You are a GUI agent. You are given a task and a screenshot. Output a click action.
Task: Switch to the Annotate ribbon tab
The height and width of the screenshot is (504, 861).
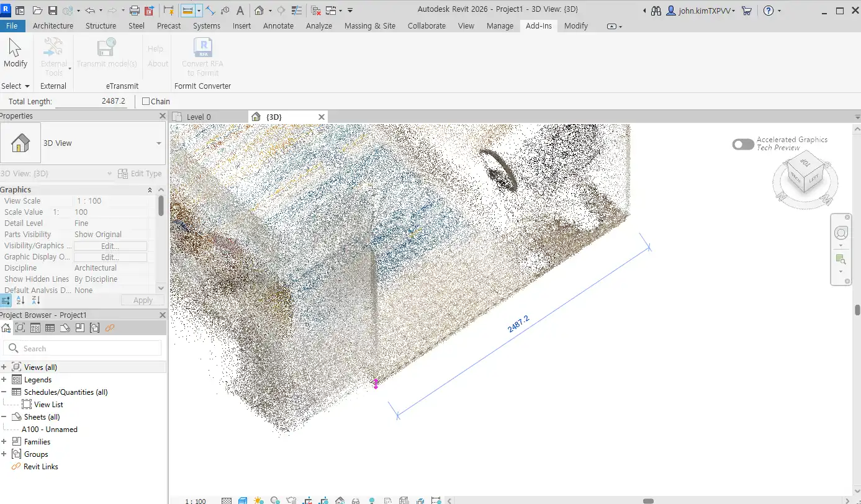(x=278, y=25)
